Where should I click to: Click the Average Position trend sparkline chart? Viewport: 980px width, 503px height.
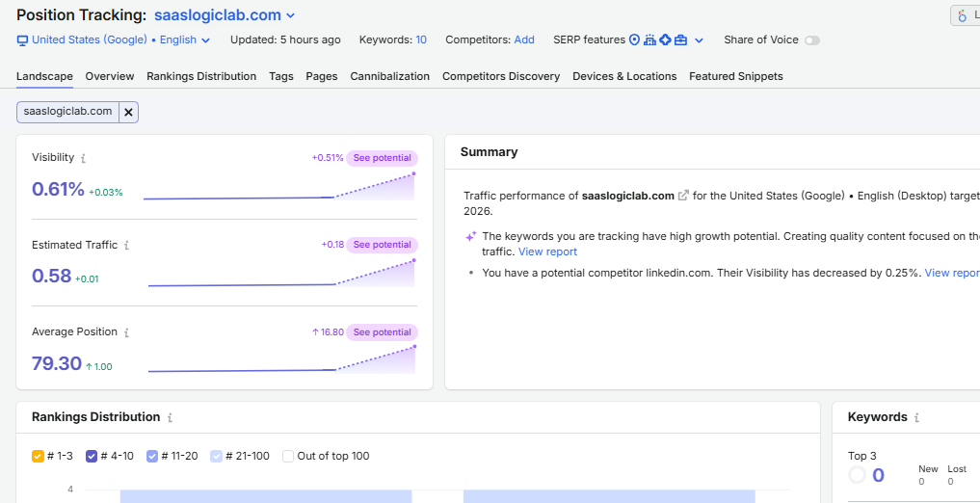point(281,360)
